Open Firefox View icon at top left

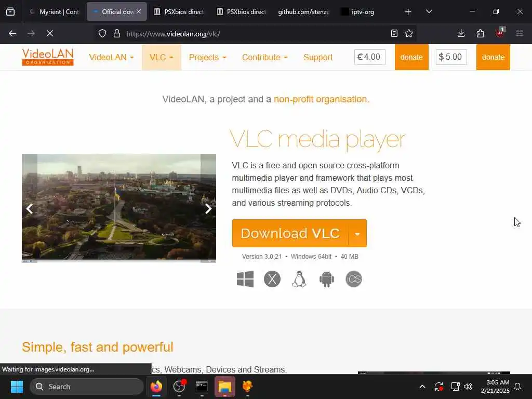[10, 12]
